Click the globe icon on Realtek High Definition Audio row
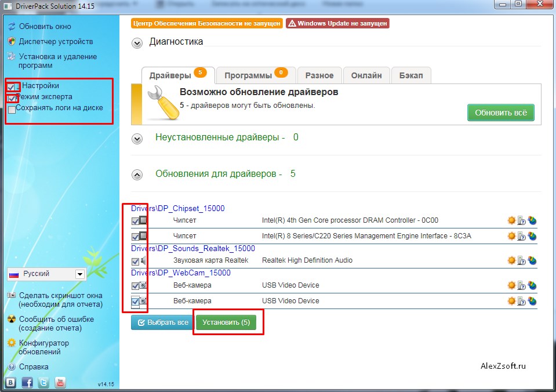The image size is (556, 392). click(x=532, y=261)
